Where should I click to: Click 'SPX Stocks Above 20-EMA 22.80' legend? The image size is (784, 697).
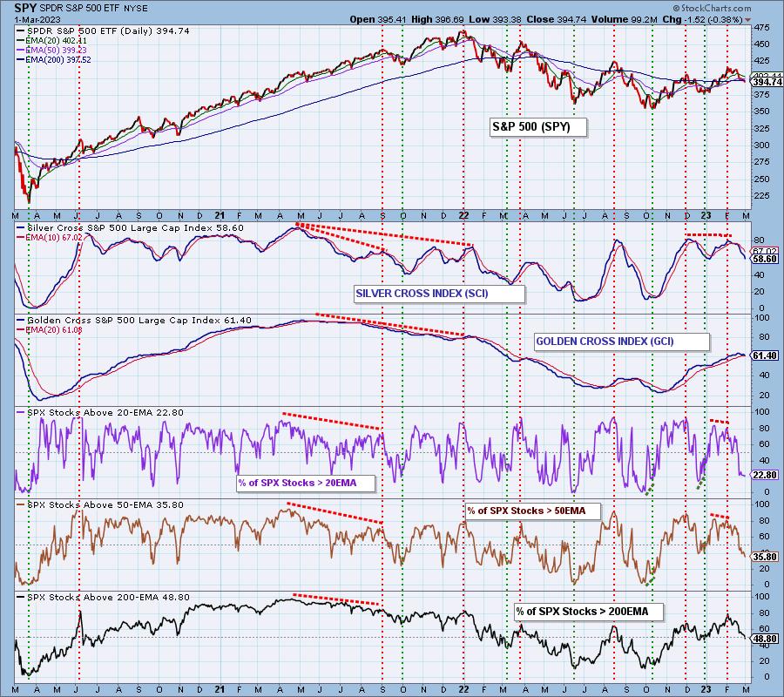pyautogui.click(x=100, y=413)
